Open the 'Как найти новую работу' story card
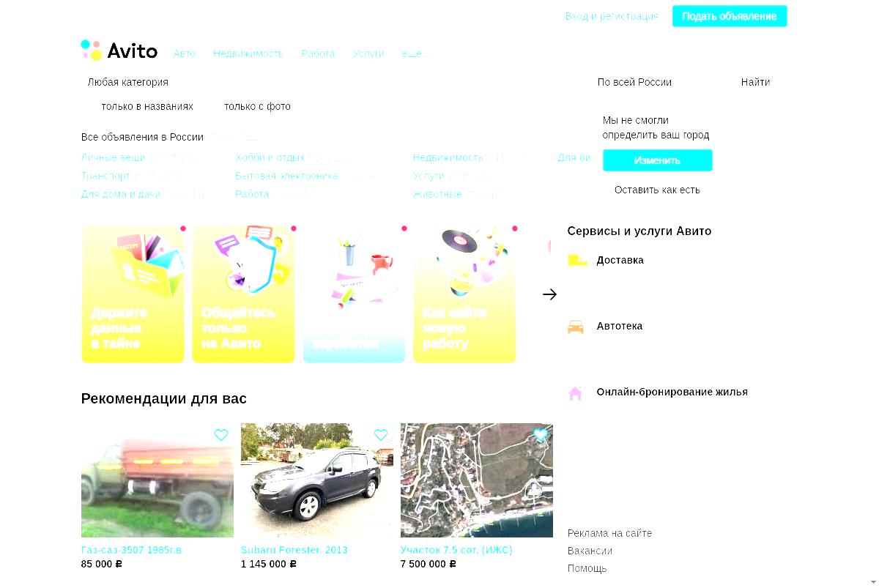The width and height of the screenshot is (879, 588). tap(464, 294)
